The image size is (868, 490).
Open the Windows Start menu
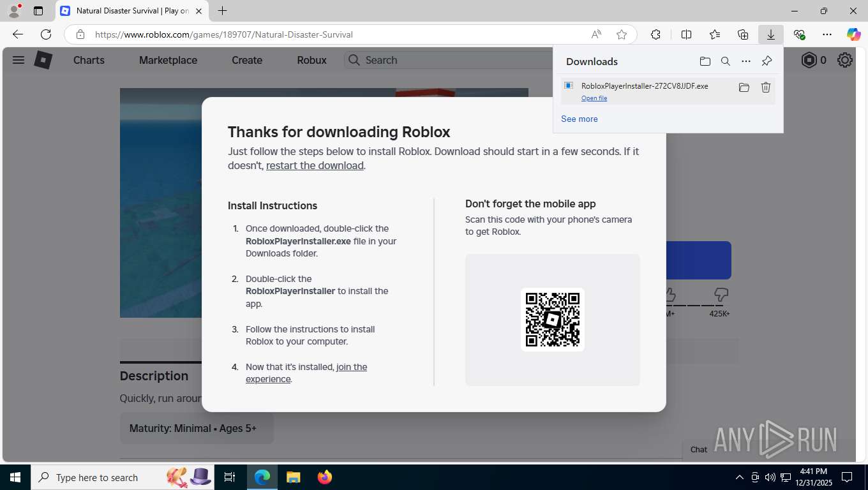15,477
